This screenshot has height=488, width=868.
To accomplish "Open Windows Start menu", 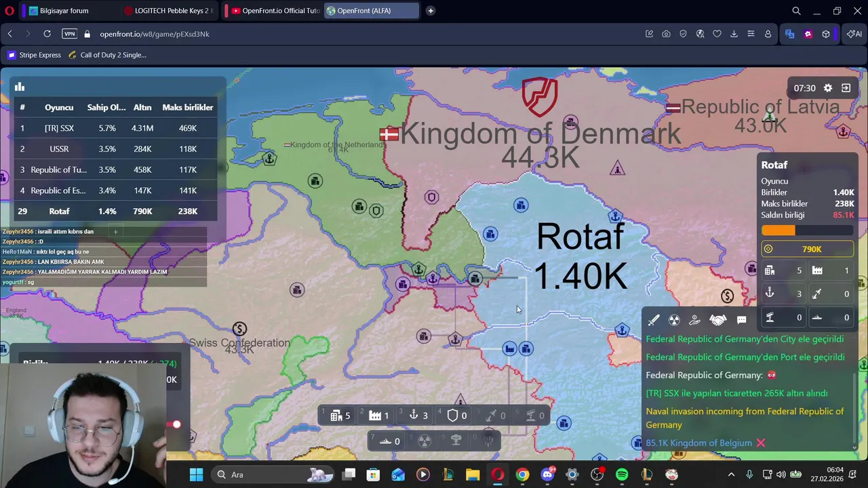I will pos(196,474).
